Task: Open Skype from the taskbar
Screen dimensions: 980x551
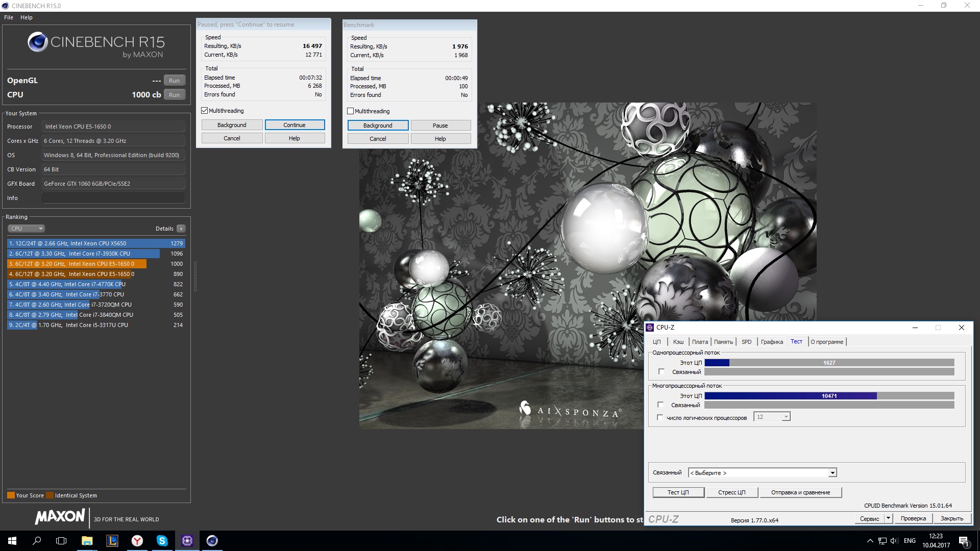Action: pyautogui.click(x=162, y=541)
